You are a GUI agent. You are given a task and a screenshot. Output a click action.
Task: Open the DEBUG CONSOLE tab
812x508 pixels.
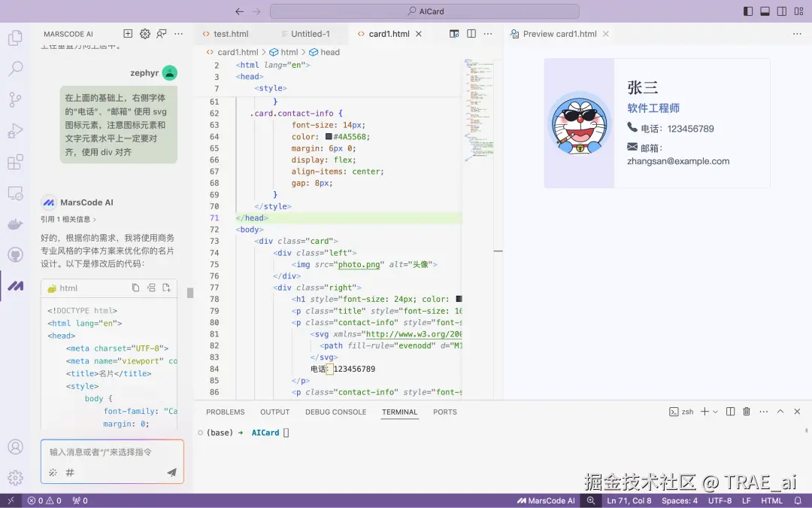tap(335, 412)
